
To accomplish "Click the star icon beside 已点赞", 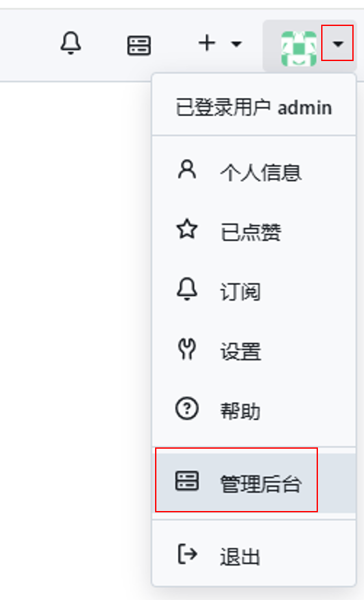I will [187, 229].
